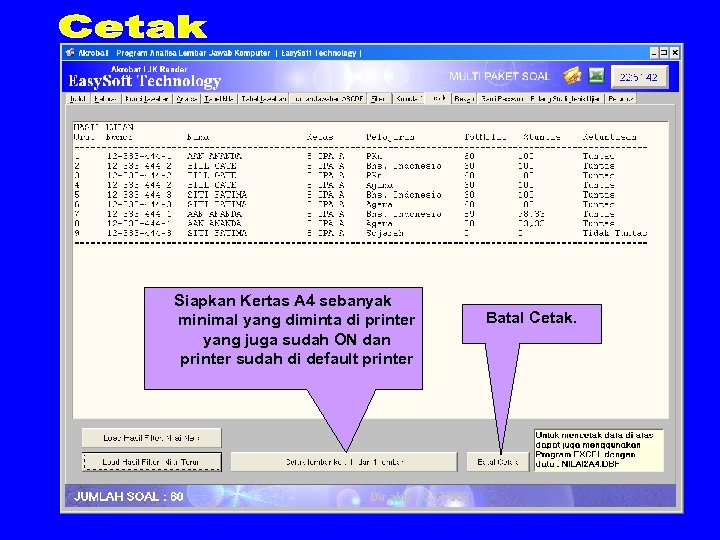Select the last tab in the tab row
The width and height of the screenshot is (720, 540).
621,99
